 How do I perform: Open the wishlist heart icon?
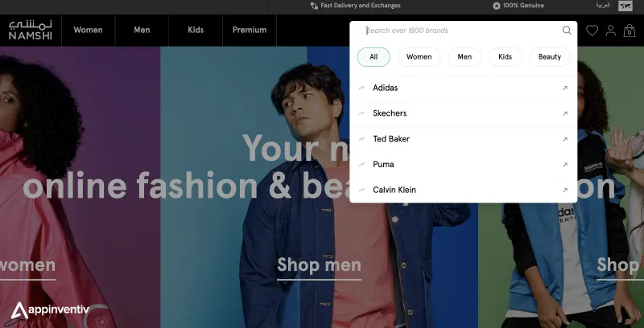592,31
